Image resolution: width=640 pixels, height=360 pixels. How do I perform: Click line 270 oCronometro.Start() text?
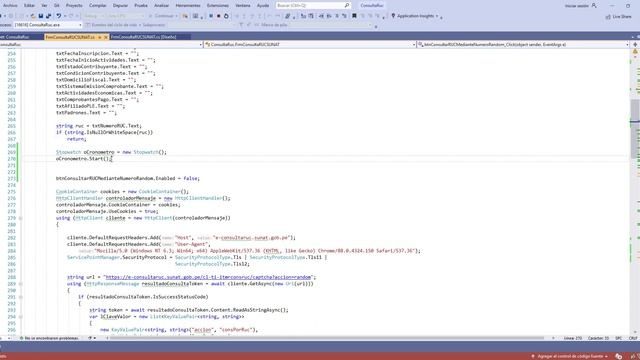point(84,159)
